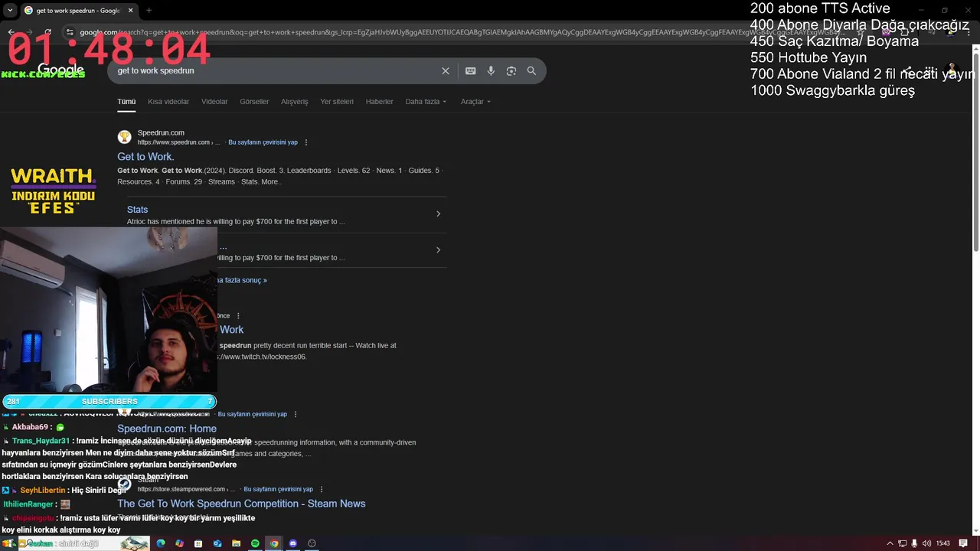Open The Get To Work Speedrun Competition link
This screenshot has height=551, width=980.
(241, 504)
